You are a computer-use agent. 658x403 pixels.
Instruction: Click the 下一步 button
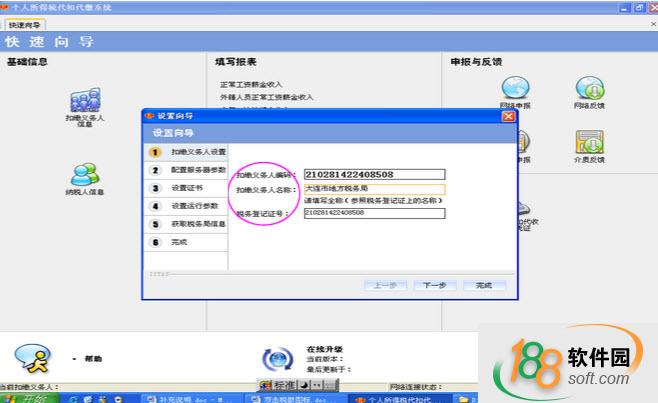(434, 285)
